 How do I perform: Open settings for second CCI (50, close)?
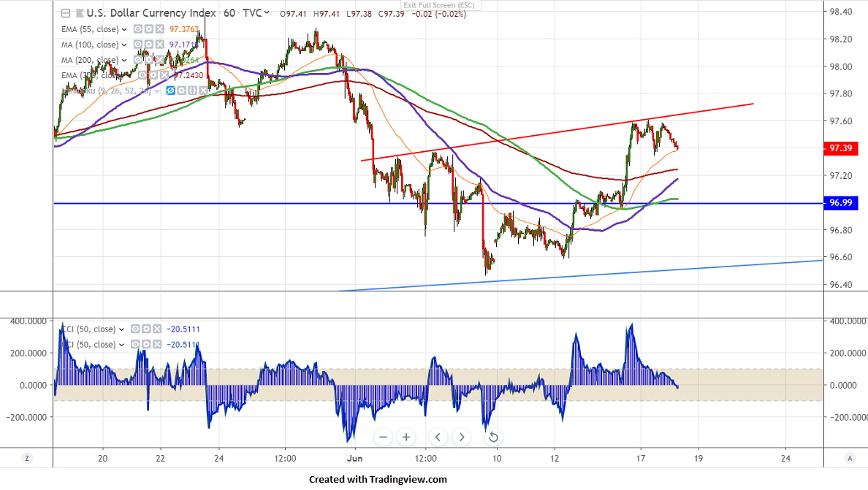pos(146,345)
